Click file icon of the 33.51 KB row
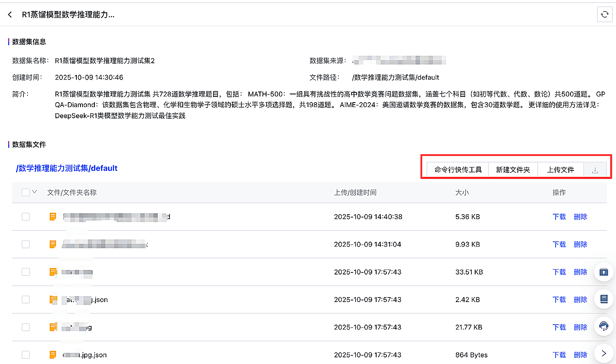Image resolution: width=616 pixels, height=364 pixels. click(x=53, y=272)
